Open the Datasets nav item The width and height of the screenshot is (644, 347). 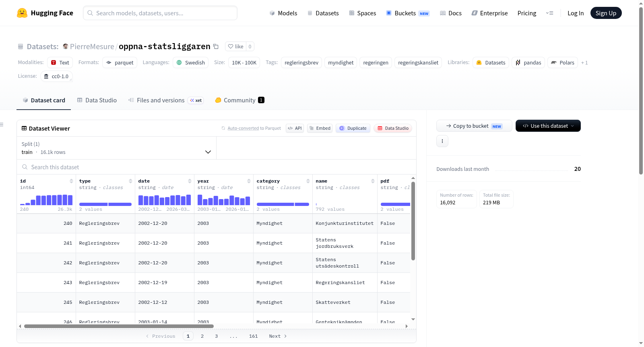coord(323,13)
